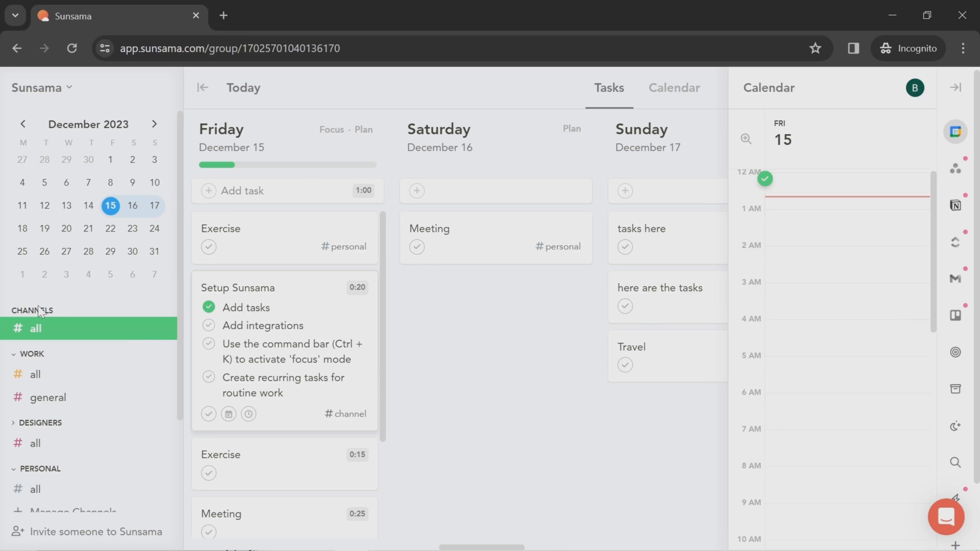This screenshot has width=980, height=551.
Task: Open the Gmail integration icon
Action: 955,279
